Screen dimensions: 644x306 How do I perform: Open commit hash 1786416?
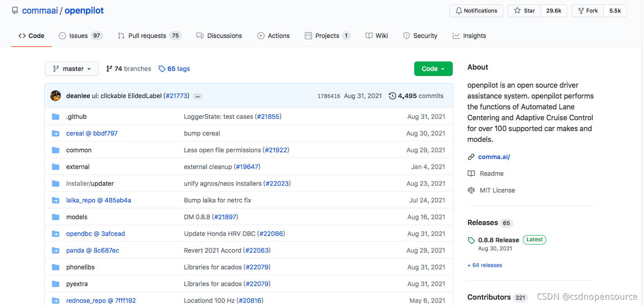point(329,96)
